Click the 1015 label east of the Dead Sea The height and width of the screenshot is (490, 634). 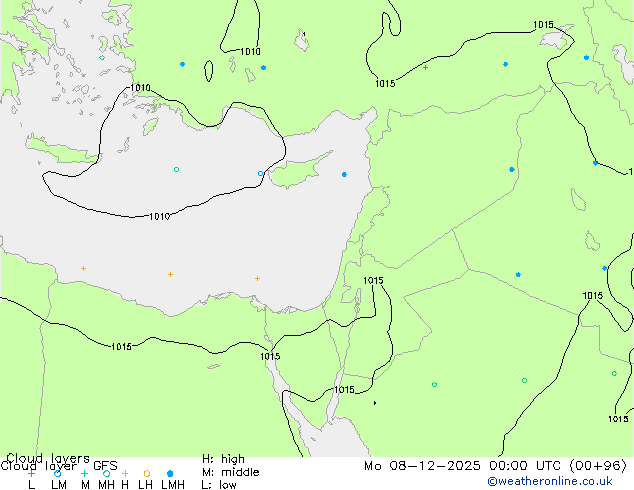tap(373, 280)
